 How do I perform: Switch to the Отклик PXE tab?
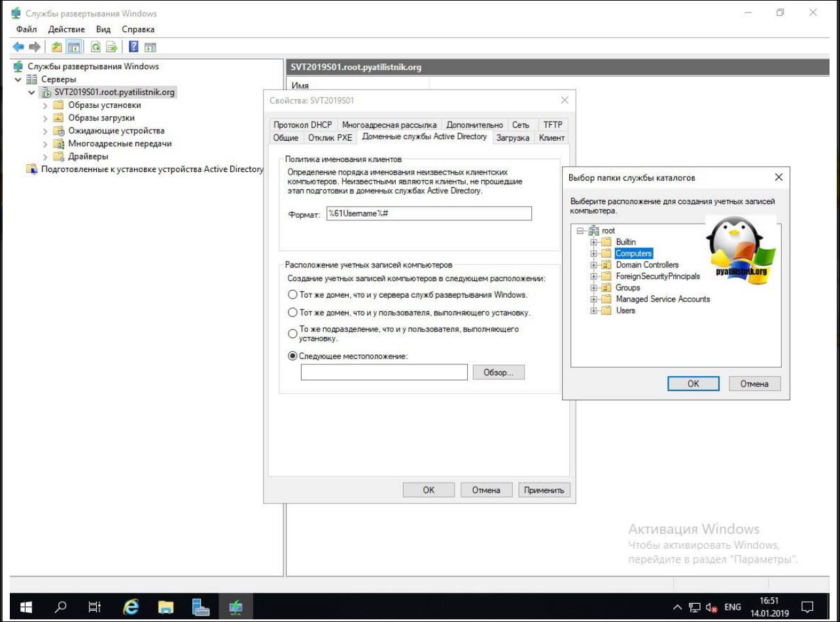click(x=330, y=138)
